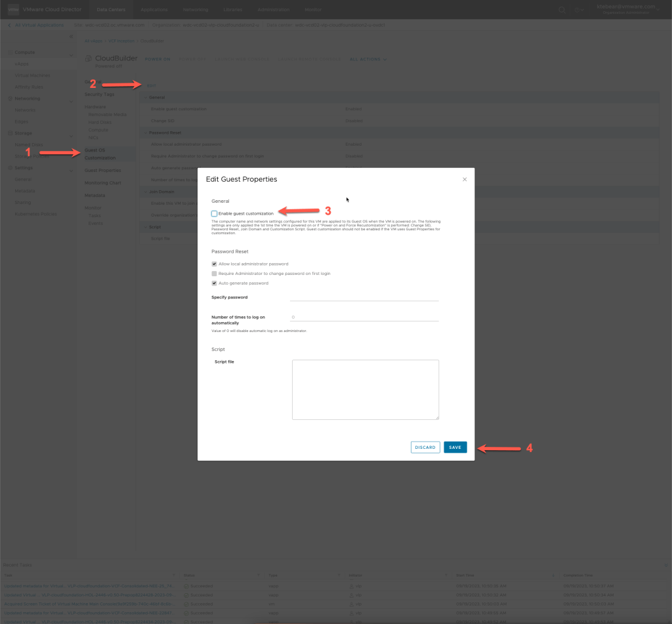Open NICs under Hardware
This screenshot has width=672, height=624.
click(93, 138)
